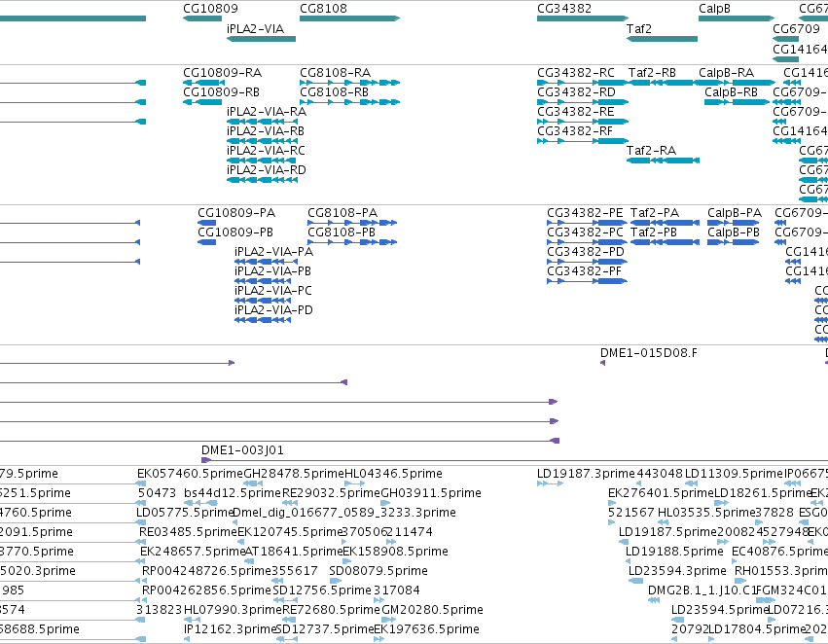Select transcript CG34382-RF label
Image resolution: width=828 pixels, height=644 pixels.
coord(575,131)
